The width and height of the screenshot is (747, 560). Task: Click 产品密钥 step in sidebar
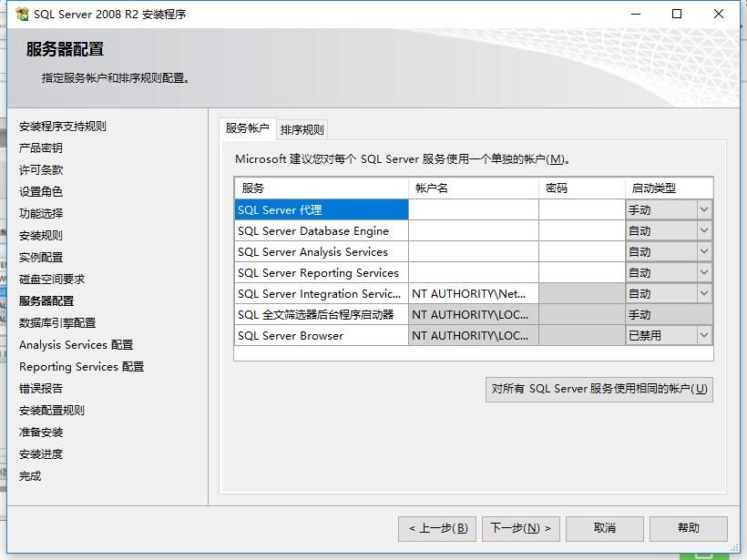pyautogui.click(x=40, y=148)
